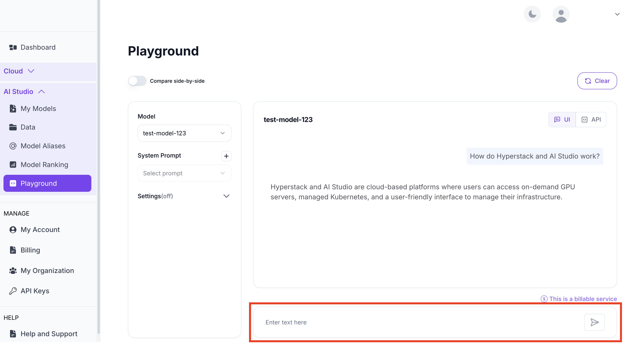
Task: Click the refresh icon in Clear button
Action: (588, 81)
